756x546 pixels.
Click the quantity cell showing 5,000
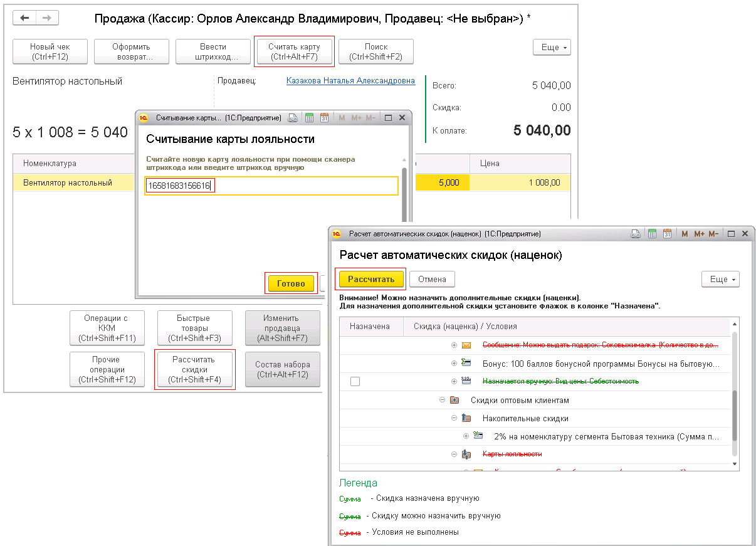tap(441, 182)
